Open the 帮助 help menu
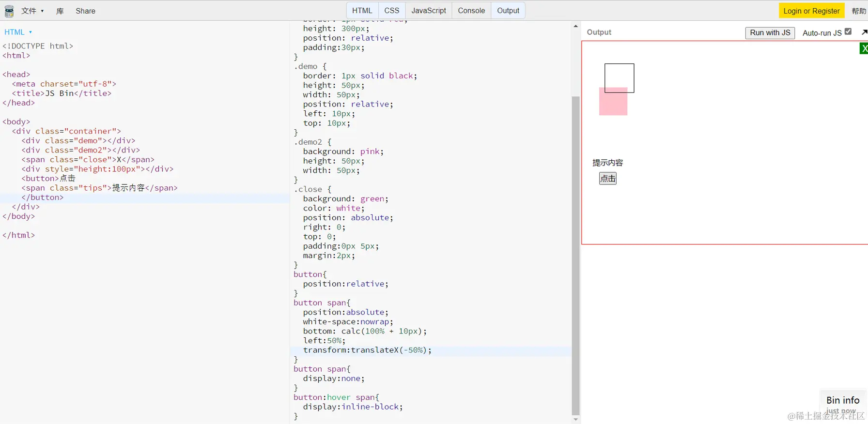 pos(859,11)
